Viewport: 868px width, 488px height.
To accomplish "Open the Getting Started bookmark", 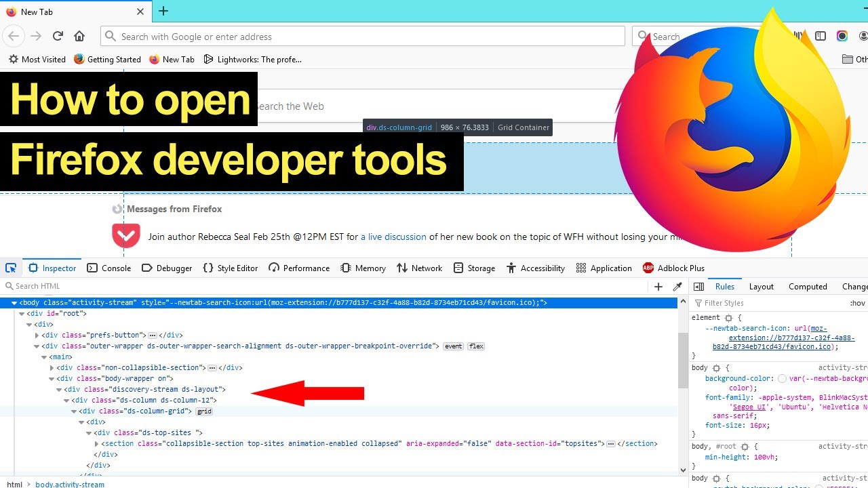I will (107, 59).
